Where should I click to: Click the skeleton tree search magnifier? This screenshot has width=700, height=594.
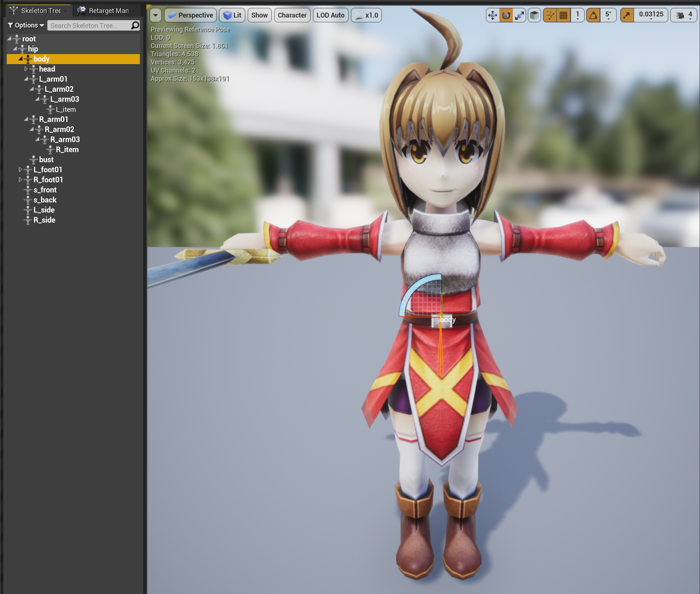135,25
